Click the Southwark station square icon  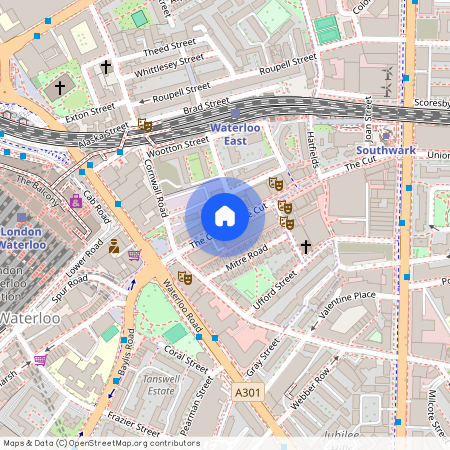[x=386, y=136]
